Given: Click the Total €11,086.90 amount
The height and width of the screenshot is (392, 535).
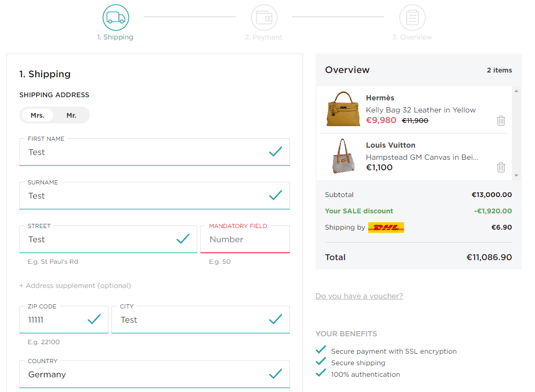Looking at the screenshot, I should (489, 257).
